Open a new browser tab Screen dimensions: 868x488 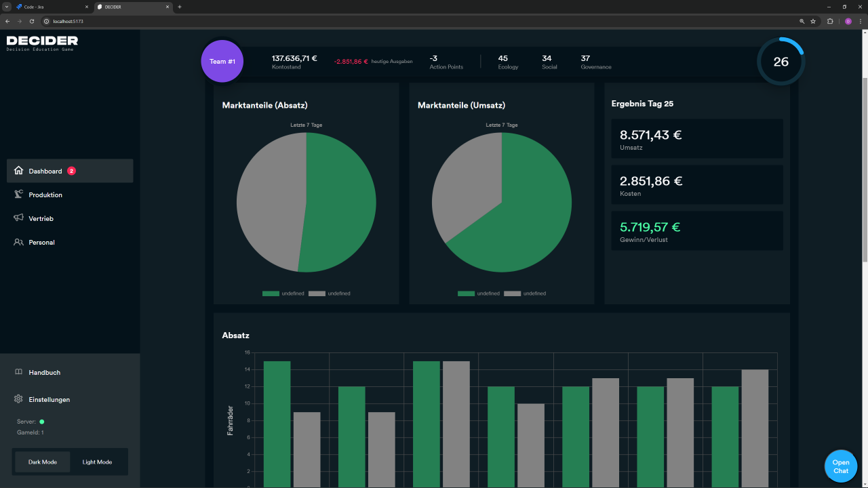[x=180, y=7]
